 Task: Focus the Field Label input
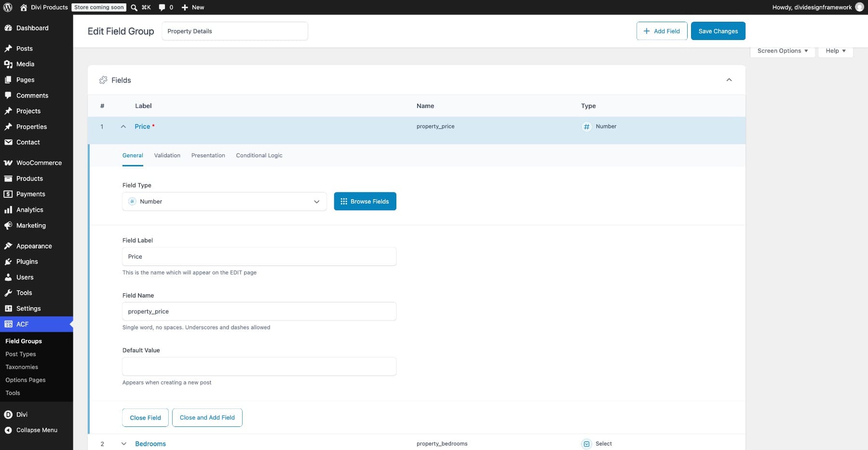click(x=259, y=257)
